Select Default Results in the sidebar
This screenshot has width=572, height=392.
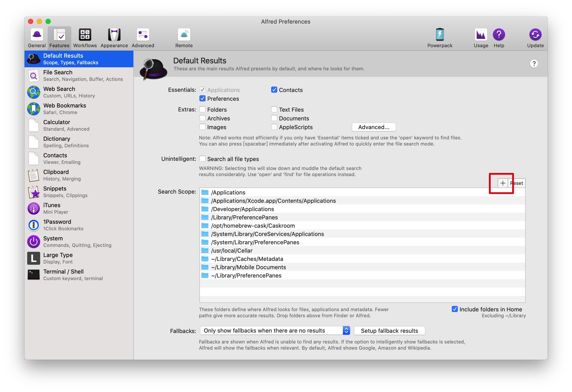[x=79, y=59]
